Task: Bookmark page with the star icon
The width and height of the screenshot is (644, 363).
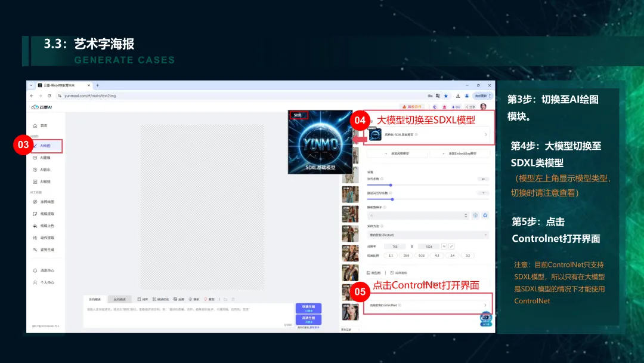Action: click(x=446, y=96)
